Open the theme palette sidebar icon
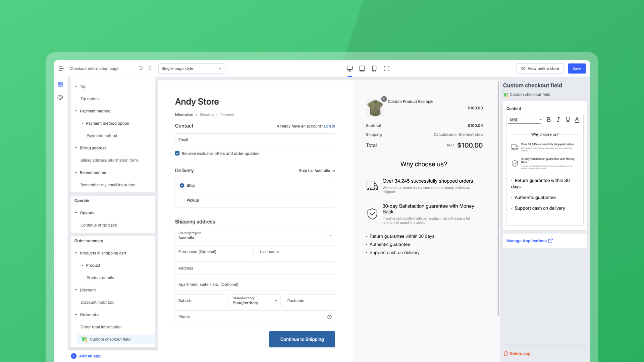The image size is (644, 362). click(60, 98)
